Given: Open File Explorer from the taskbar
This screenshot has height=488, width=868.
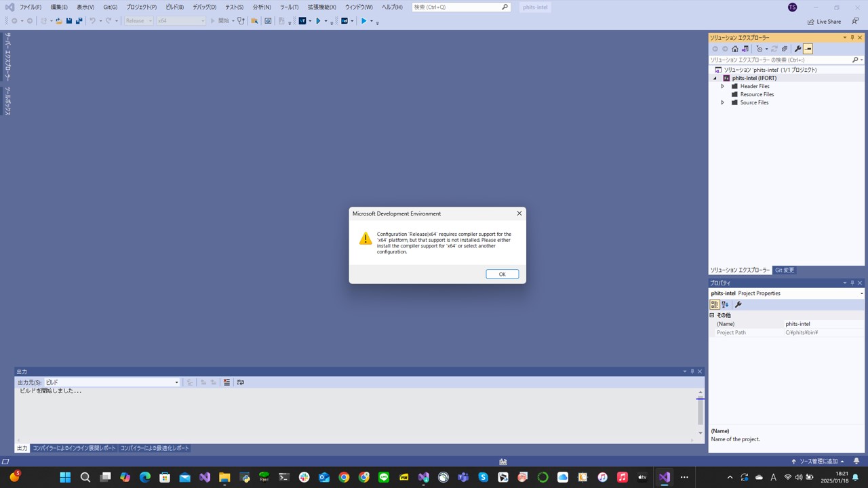Looking at the screenshot, I should (x=224, y=477).
